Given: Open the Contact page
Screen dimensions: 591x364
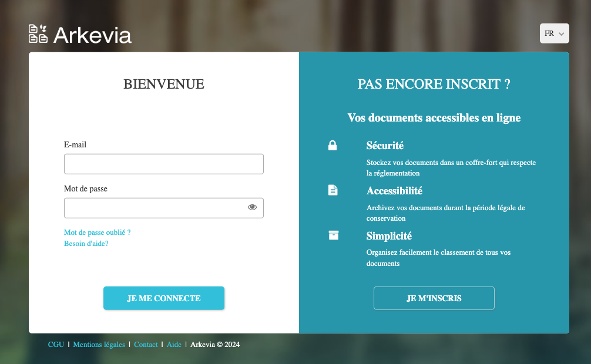Looking at the screenshot, I should pyautogui.click(x=146, y=344).
